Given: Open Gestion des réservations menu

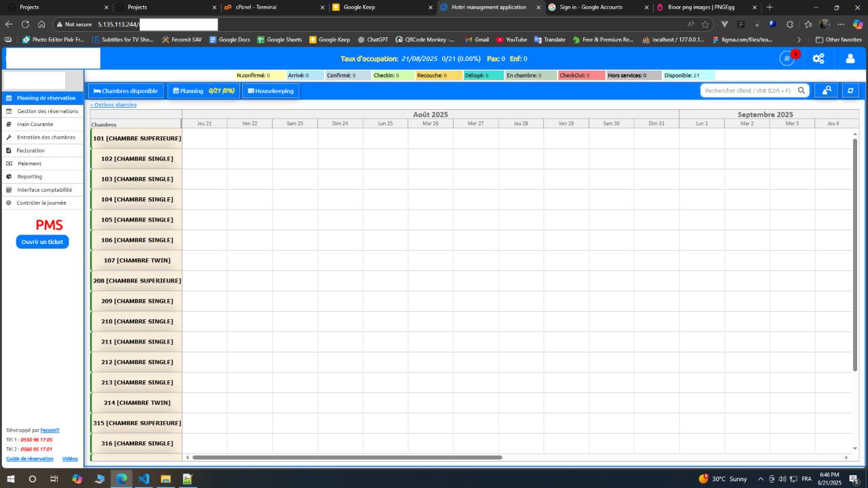Looking at the screenshot, I should click(x=47, y=111).
